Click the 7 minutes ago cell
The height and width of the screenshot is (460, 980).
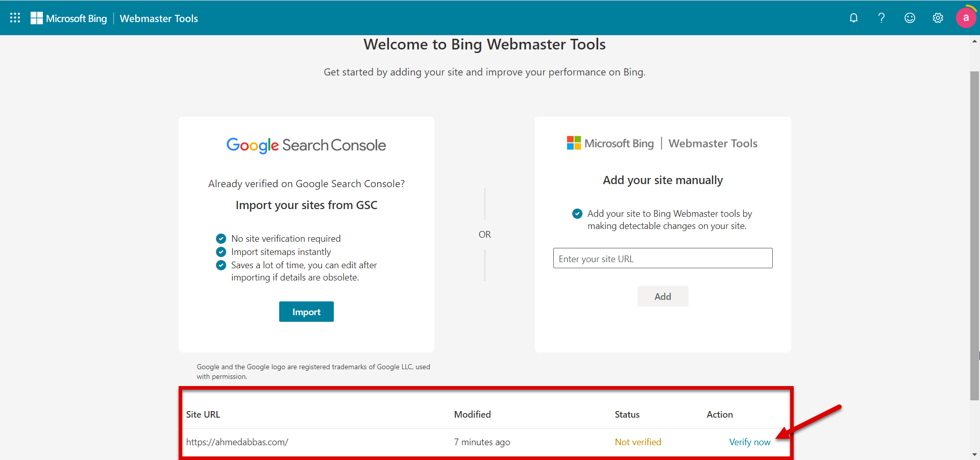point(482,442)
